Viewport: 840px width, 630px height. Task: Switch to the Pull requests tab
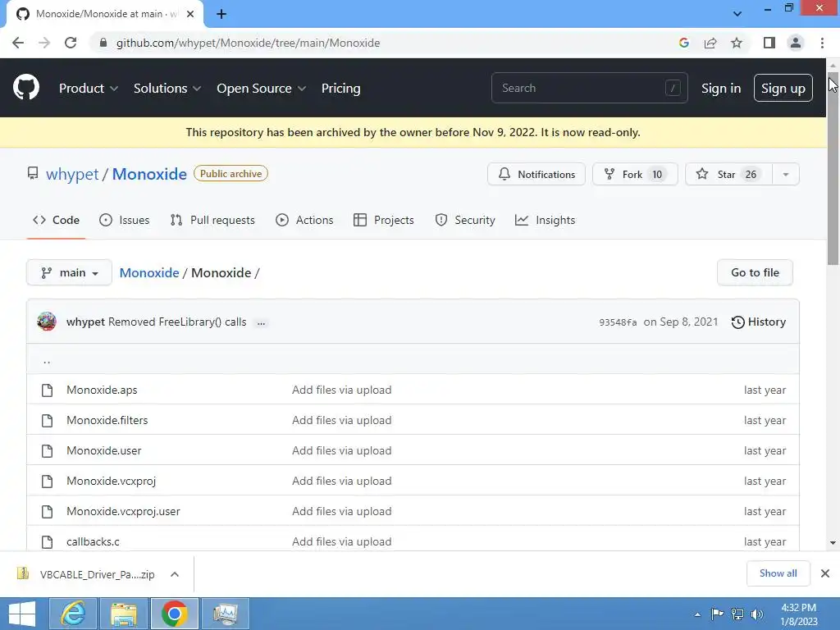pos(212,220)
